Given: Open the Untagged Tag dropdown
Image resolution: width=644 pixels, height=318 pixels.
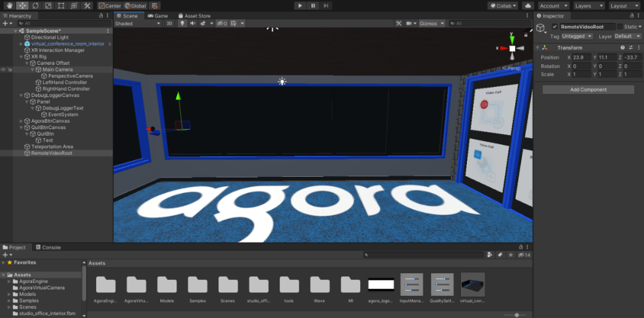Looking at the screenshot, I should [x=577, y=36].
